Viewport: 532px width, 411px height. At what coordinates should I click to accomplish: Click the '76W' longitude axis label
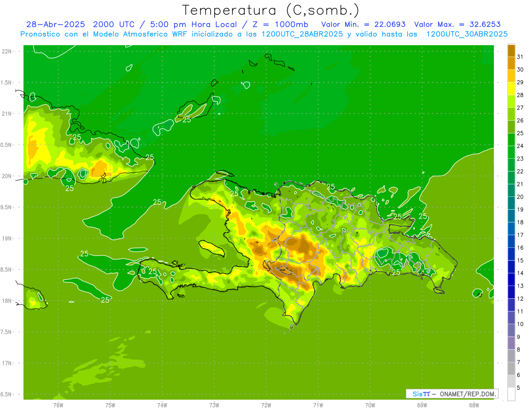tap(58, 405)
